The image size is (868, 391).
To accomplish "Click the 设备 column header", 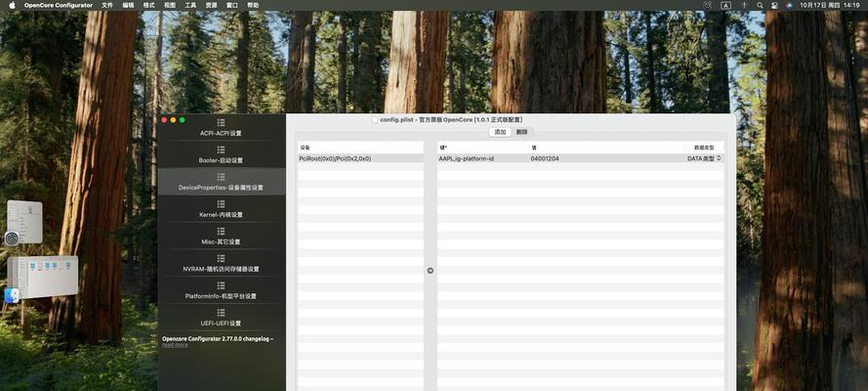I will pos(360,148).
